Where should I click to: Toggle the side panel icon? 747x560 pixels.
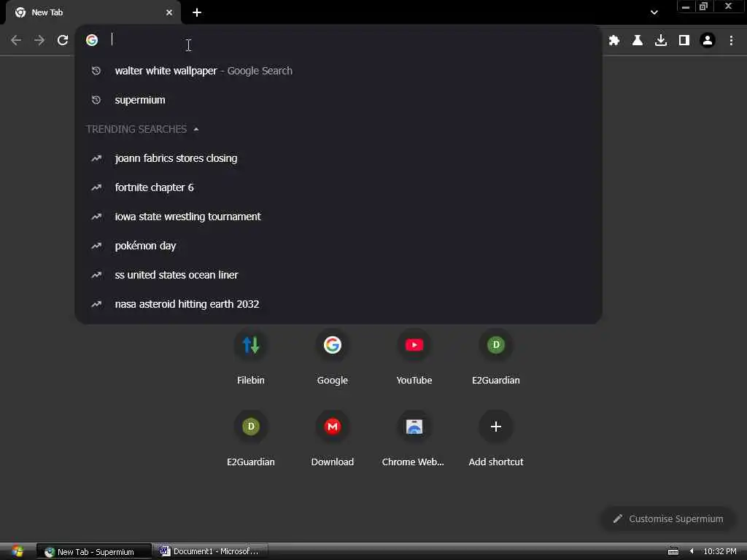684,41
